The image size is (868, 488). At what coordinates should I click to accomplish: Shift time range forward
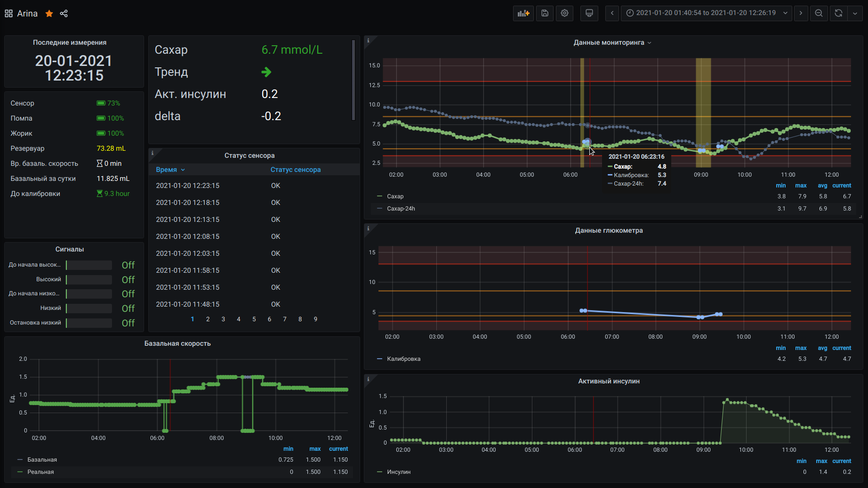[801, 13]
